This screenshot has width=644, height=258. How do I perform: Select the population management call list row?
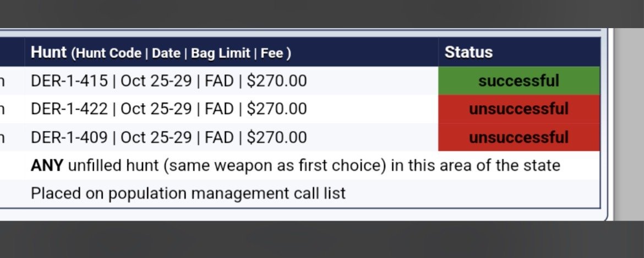(188, 193)
